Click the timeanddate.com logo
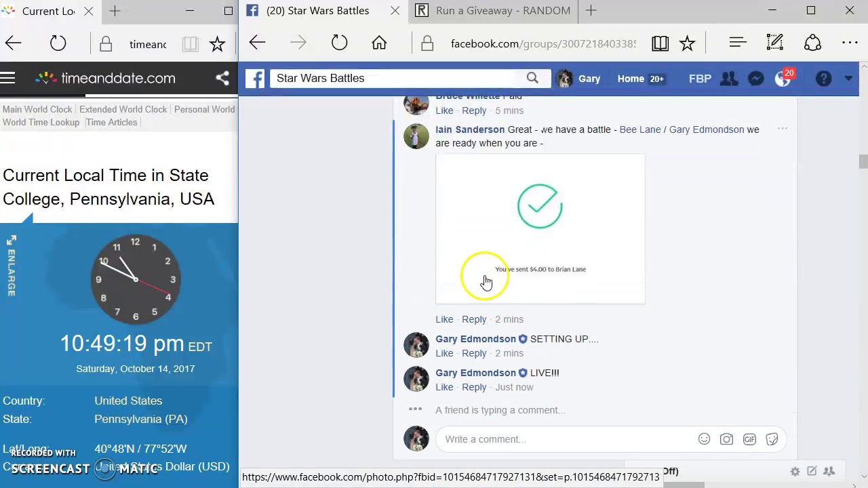 [x=105, y=78]
